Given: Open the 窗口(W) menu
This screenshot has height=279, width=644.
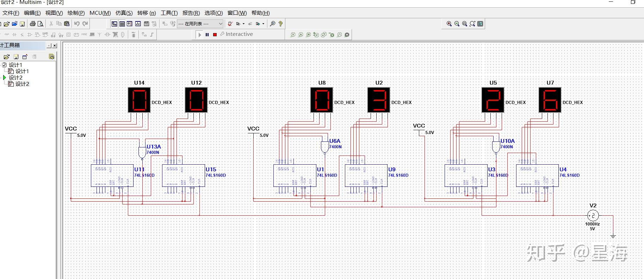Looking at the screenshot, I should coord(237,13).
